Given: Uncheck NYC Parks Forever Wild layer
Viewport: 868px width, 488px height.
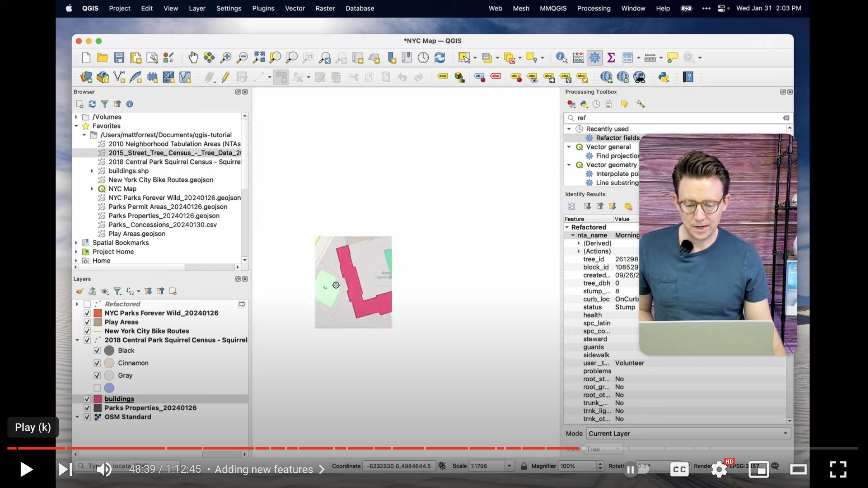Looking at the screenshot, I should pyautogui.click(x=87, y=313).
